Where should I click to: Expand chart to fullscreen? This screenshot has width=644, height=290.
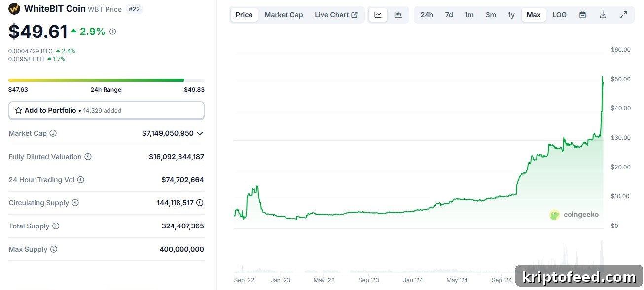coord(623,15)
